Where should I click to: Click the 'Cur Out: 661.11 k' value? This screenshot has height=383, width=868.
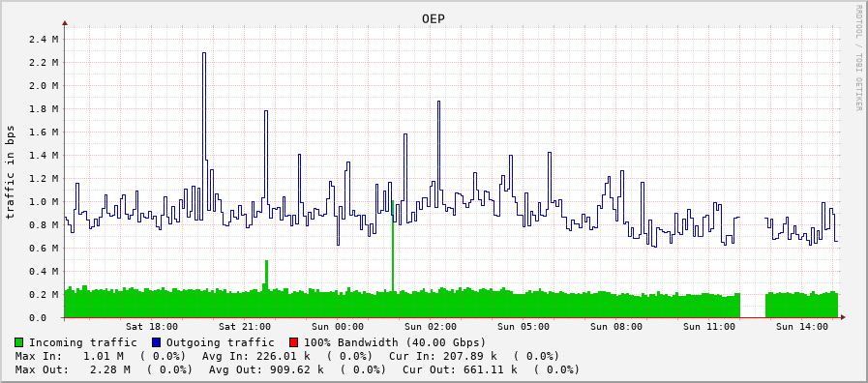click(x=460, y=369)
